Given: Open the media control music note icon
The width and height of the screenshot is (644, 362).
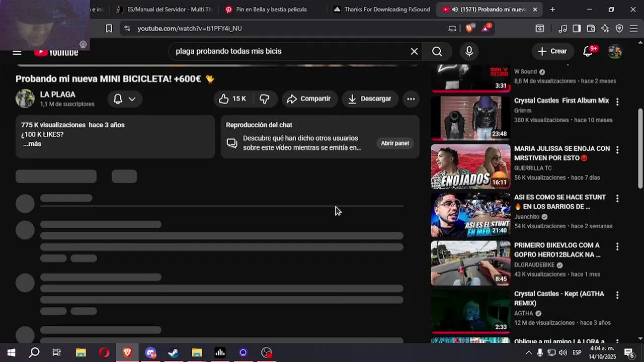Looking at the screenshot, I should tap(562, 29).
